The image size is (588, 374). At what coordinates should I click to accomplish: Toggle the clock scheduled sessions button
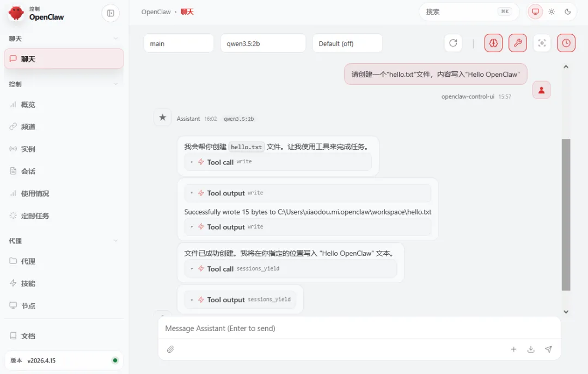[x=566, y=43]
